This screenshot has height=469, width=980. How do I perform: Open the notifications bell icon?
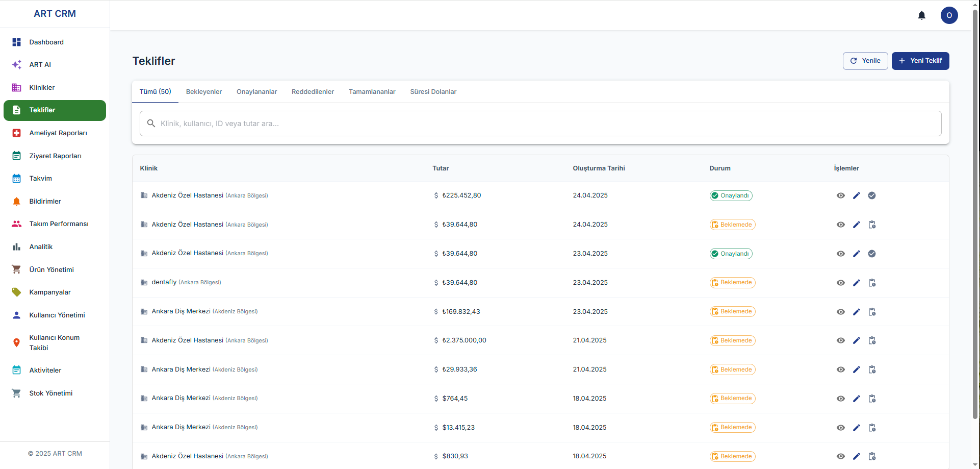(921, 15)
